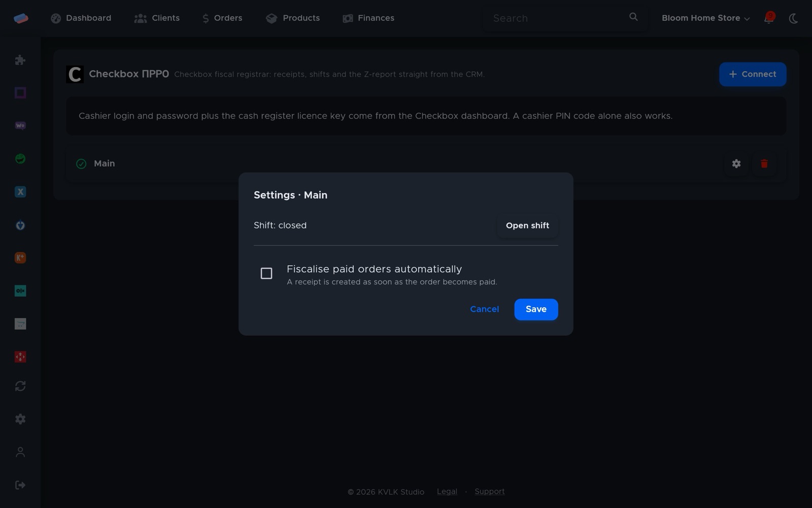Image resolution: width=812 pixels, height=508 pixels.
Task: Cancel the settings dialog
Action: [484, 309]
